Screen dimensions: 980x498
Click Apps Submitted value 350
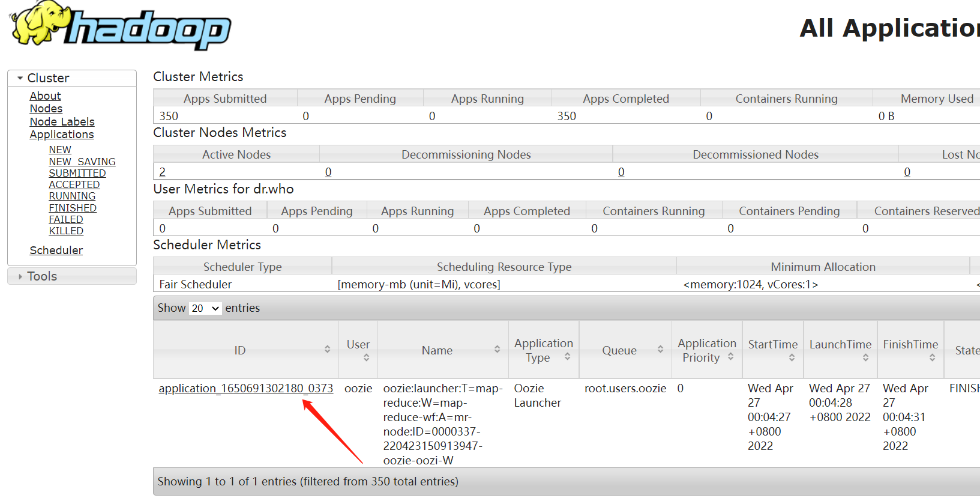pos(169,116)
